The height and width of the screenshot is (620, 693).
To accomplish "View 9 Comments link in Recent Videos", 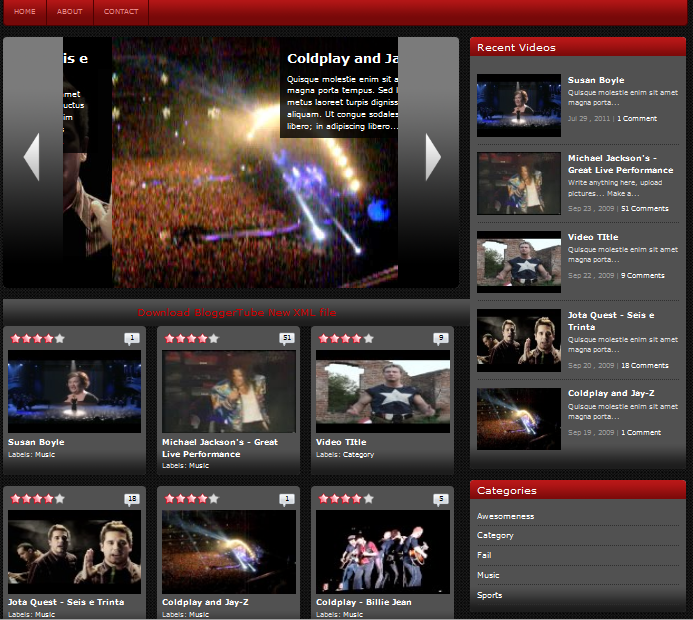I will click(x=643, y=275).
